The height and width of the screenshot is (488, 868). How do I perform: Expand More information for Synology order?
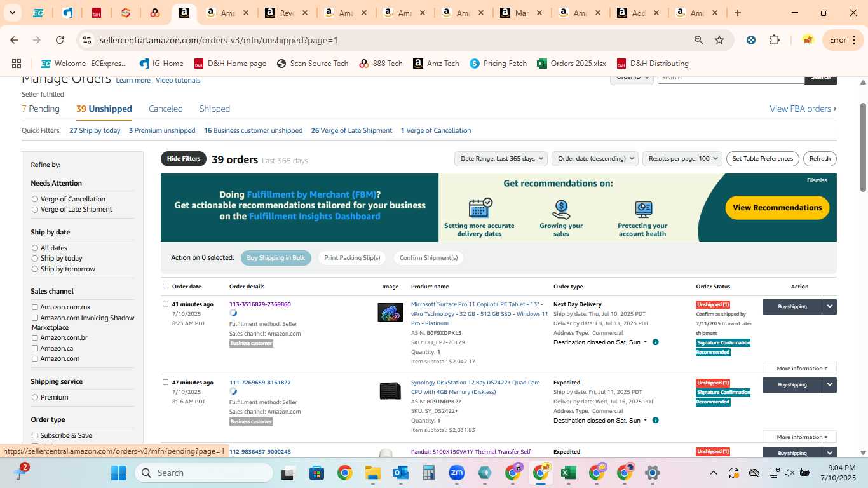(x=799, y=437)
